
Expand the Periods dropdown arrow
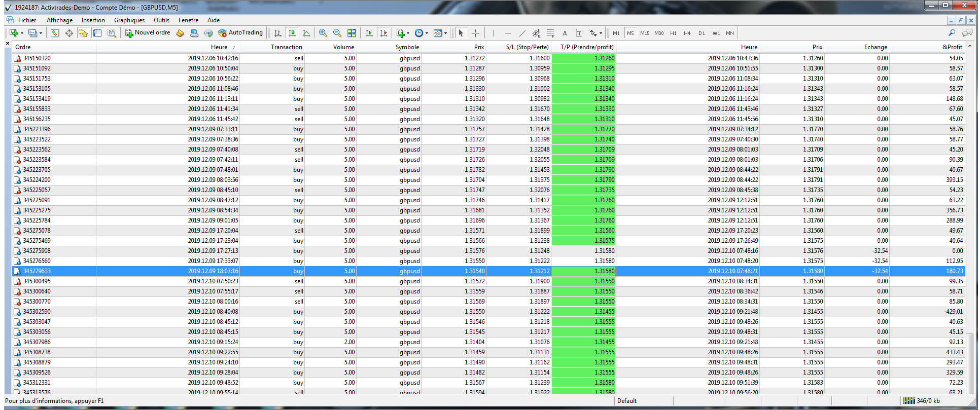pos(427,33)
